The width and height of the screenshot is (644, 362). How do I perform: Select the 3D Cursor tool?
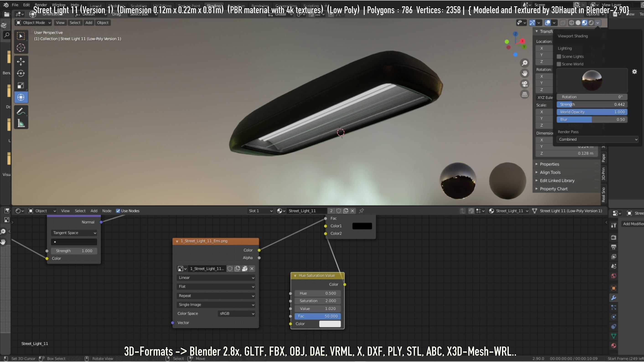(21, 48)
